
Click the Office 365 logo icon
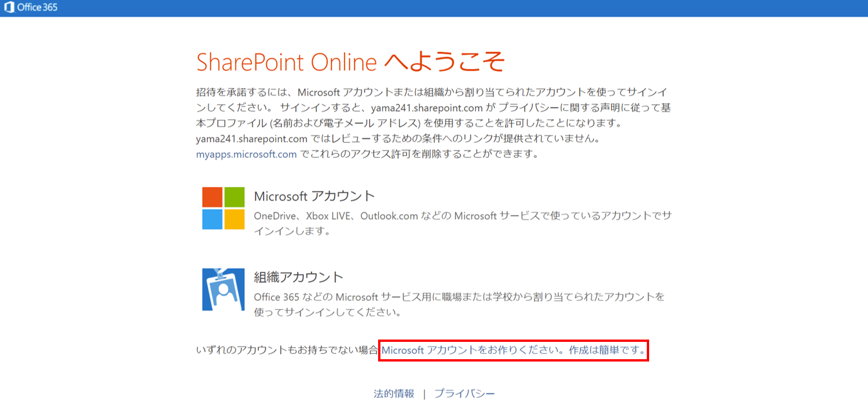click(x=9, y=8)
